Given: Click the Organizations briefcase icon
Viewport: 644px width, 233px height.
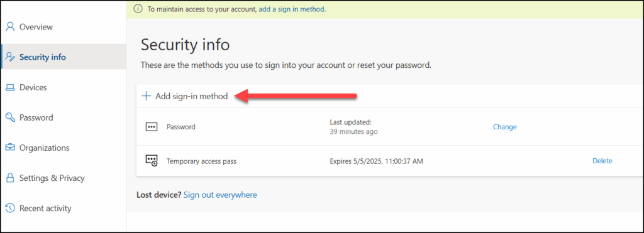Looking at the screenshot, I should [10, 148].
